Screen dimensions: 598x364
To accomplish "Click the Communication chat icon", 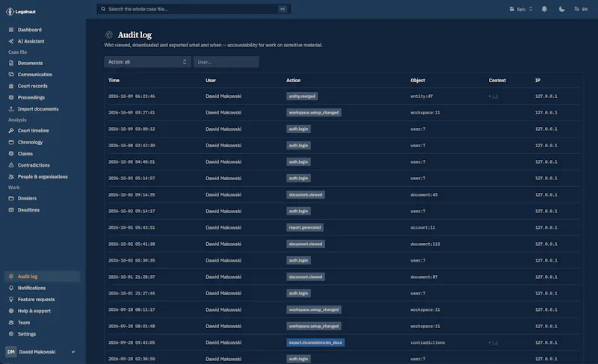I will (x=11, y=74).
